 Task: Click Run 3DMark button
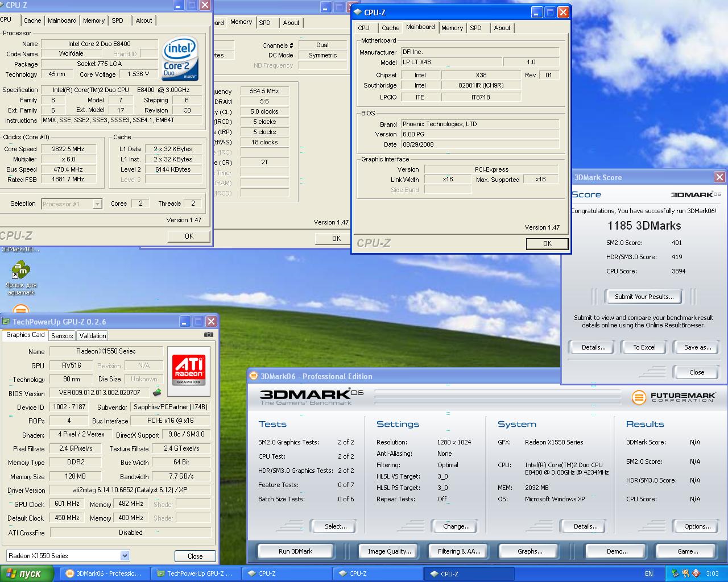pos(296,551)
